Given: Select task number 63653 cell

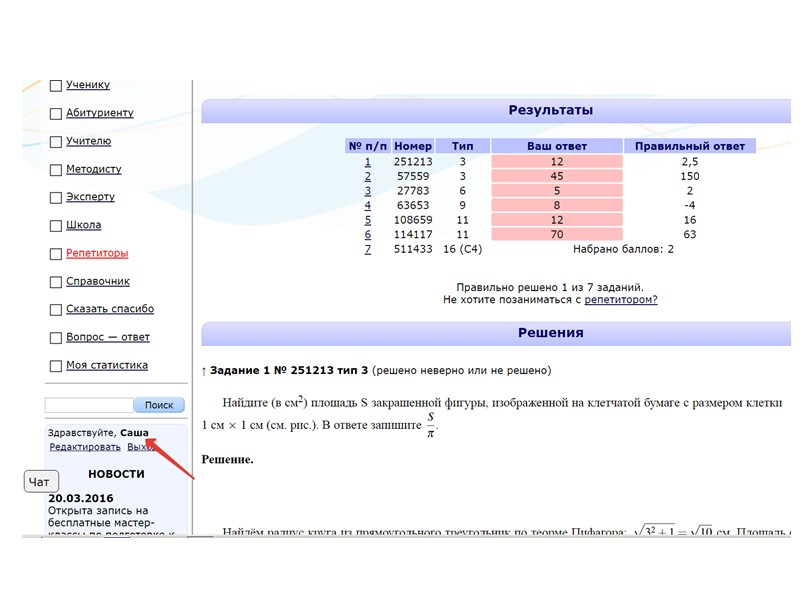Looking at the screenshot, I should coord(413,206).
